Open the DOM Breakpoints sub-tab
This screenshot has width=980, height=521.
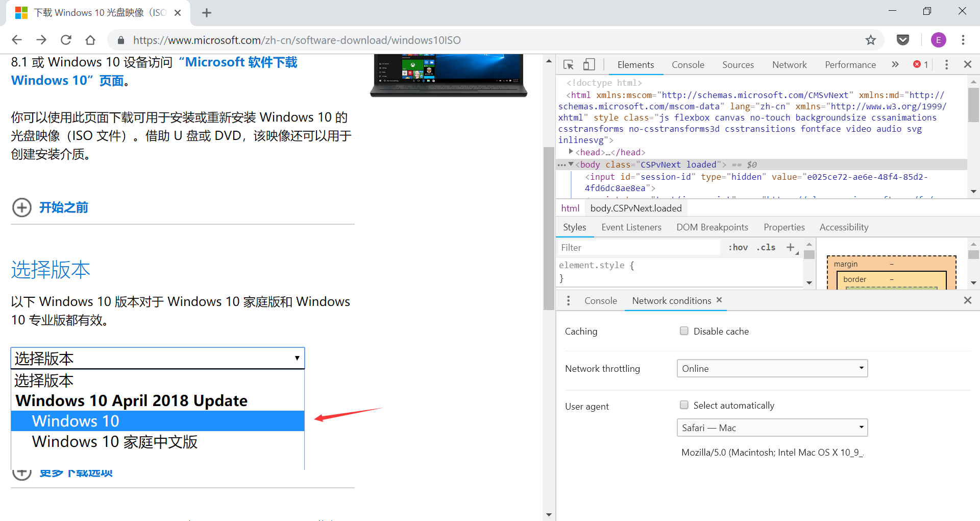pyautogui.click(x=712, y=227)
